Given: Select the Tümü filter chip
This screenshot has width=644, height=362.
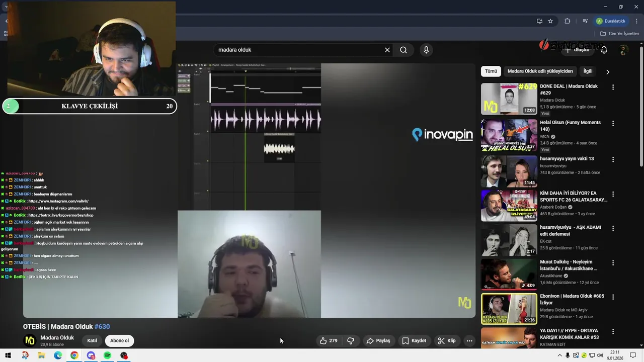Looking at the screenshot, I should pos(491,71).
